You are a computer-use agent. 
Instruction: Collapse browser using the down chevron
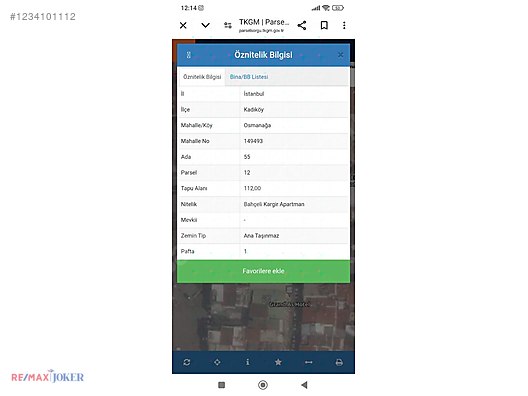205,25
